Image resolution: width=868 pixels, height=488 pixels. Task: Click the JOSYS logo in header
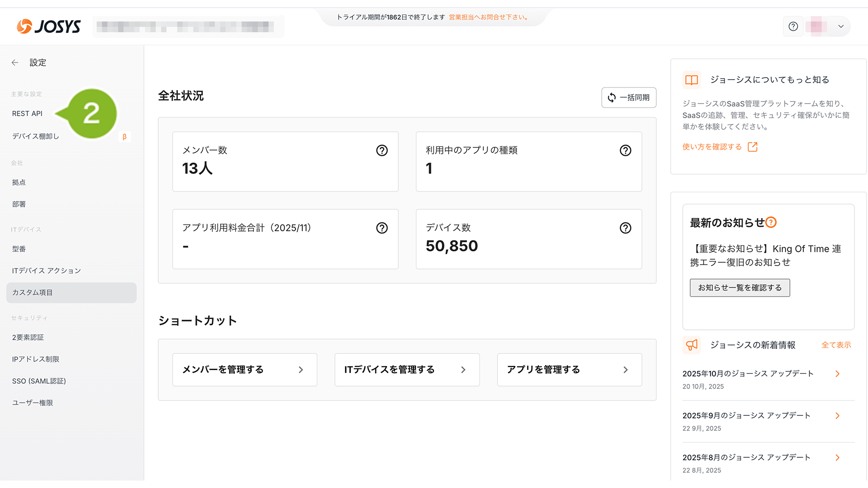(x=48, y=26)
